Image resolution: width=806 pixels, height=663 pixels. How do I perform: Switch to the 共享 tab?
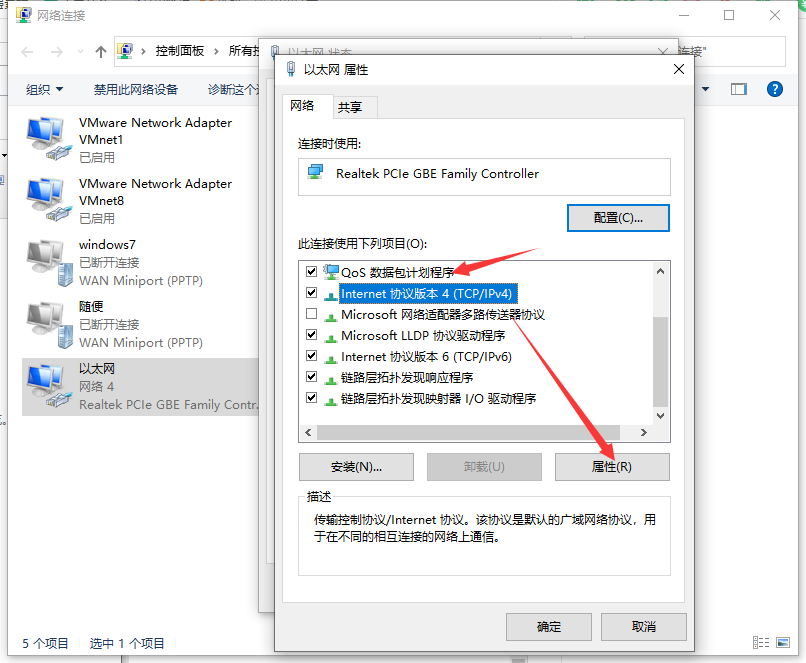coord(350,107)
